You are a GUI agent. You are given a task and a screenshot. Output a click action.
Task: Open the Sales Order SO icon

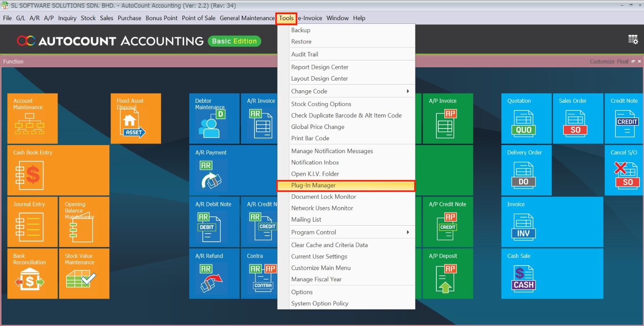coord(575,123)
